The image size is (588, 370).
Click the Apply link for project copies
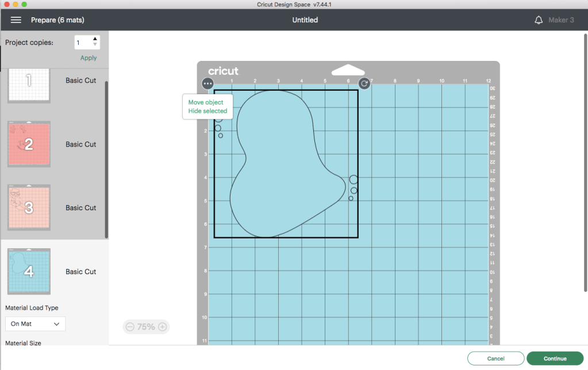coord(89,58)
